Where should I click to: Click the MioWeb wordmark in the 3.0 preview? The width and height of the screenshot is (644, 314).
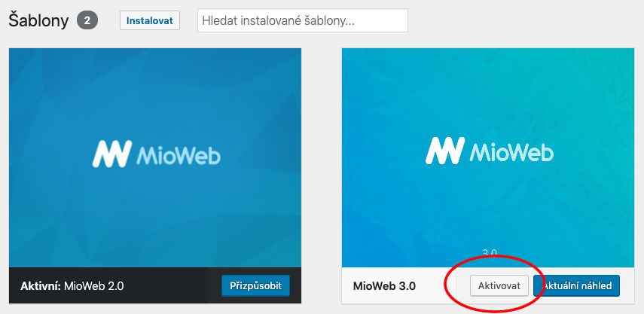tap(511, 152)
